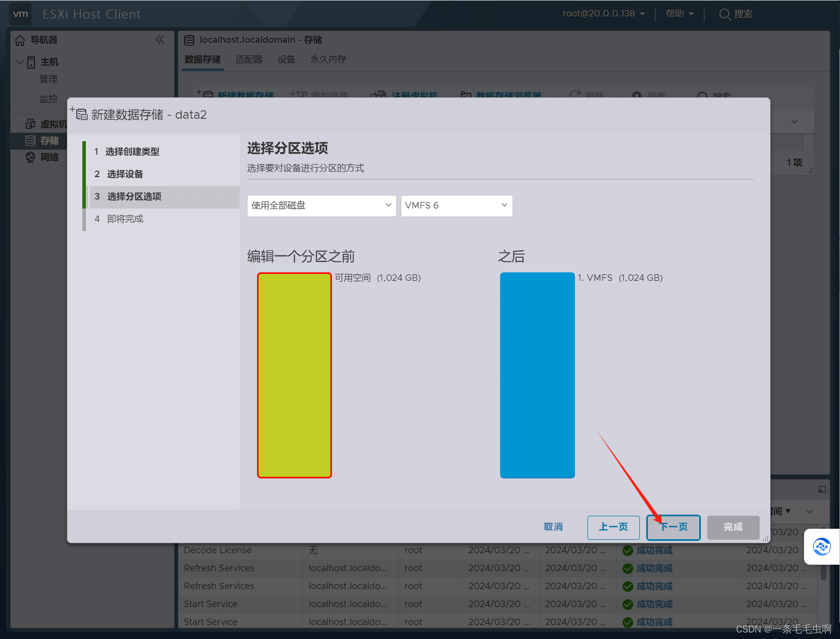Click the actions gear icon in storage toolbar
The image size is (840, 639).
point(637,94)
